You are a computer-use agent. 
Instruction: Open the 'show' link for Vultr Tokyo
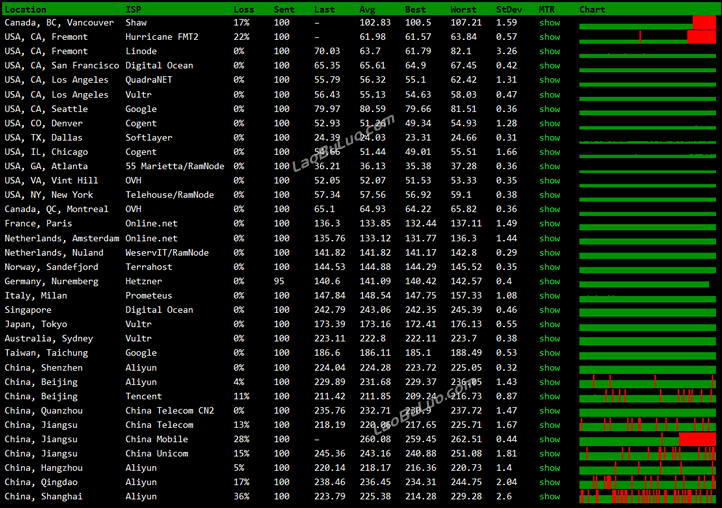tap(549, 324)
